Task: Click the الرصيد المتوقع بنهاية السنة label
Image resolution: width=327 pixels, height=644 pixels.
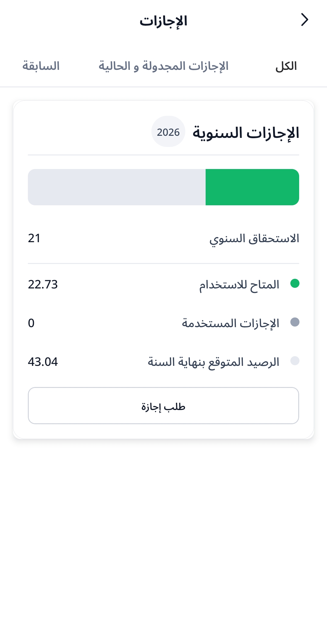Action: pos(213,362)
